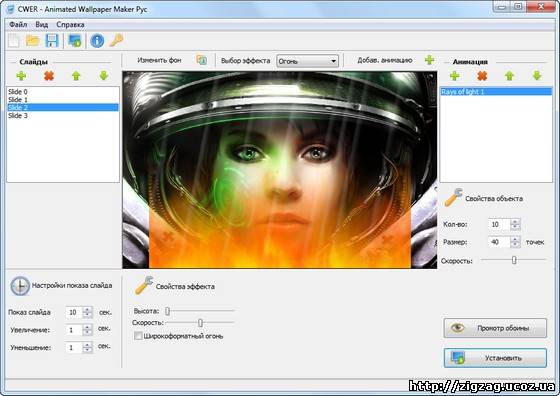Click the Просмотр обоины preview button
Screen dimensions: 560x396
click(x=495, y=328)
